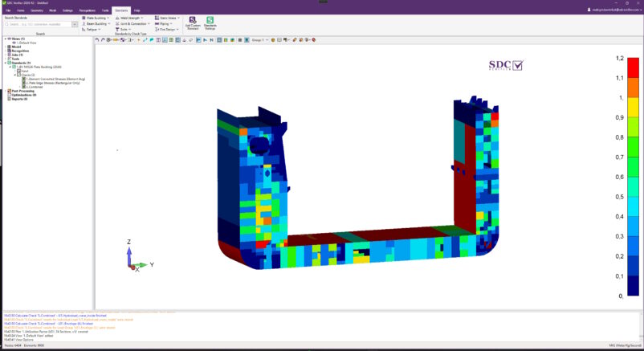Screen dimensions: 644x351
Task: Click the red icon ending the view toolbar
Action: pyautogui.click(x=313, y=40)
